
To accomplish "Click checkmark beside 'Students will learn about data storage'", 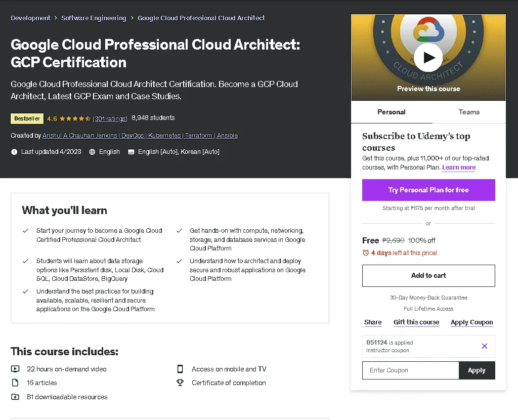I will (x=25, y=261).
